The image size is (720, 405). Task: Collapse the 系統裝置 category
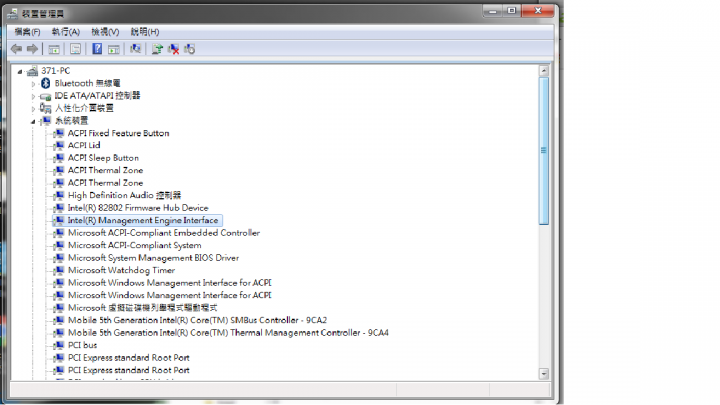[33, 122]
